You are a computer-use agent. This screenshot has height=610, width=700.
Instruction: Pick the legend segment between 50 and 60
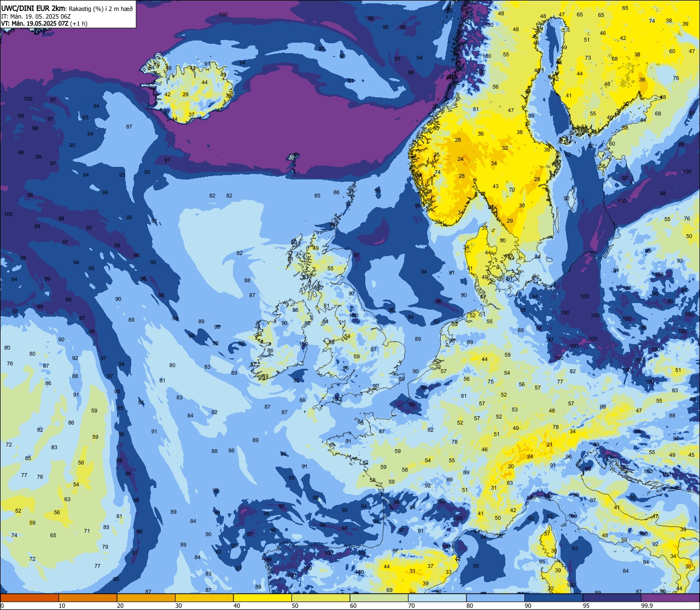coord(320,598)
